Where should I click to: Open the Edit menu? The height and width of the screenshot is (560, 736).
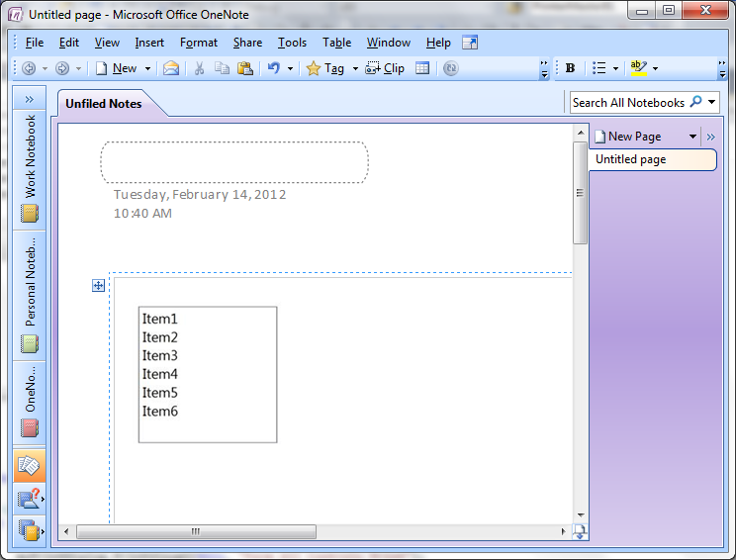click(69, 43)
